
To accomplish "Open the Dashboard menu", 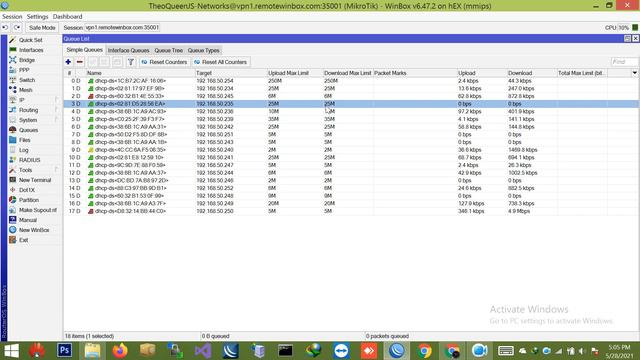I will point(67,16).
